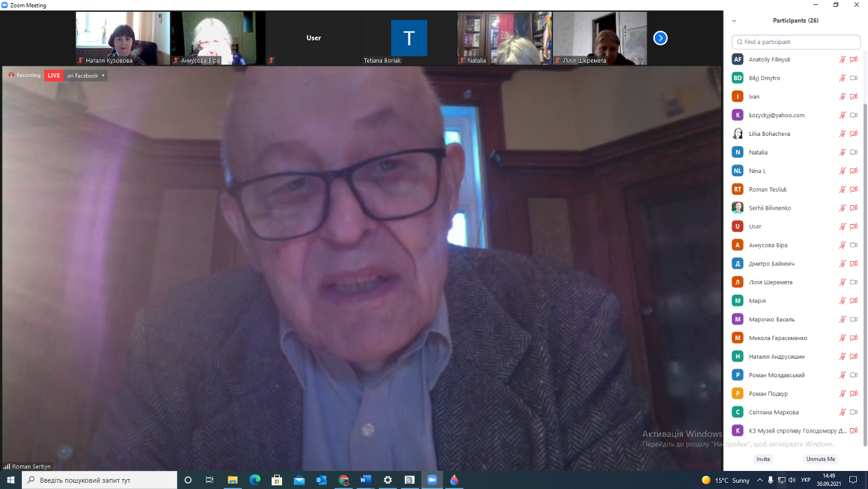Image resolution: width=868 pixels, height=489 pixels.
Task: Click Liliia Bohacheva's profile avatar
Action: pos(737,133)
